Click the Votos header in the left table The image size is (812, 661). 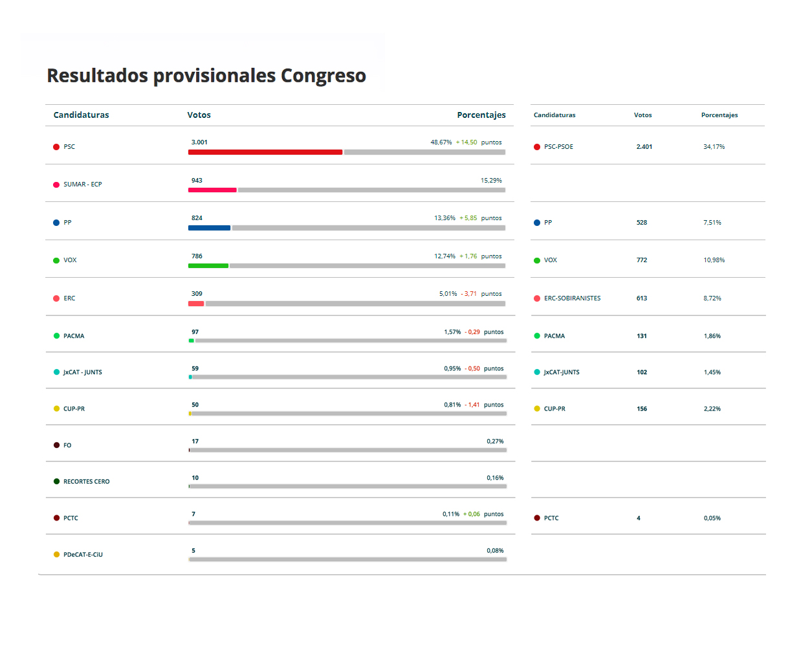pyautogui.click(x=199, y=115)
